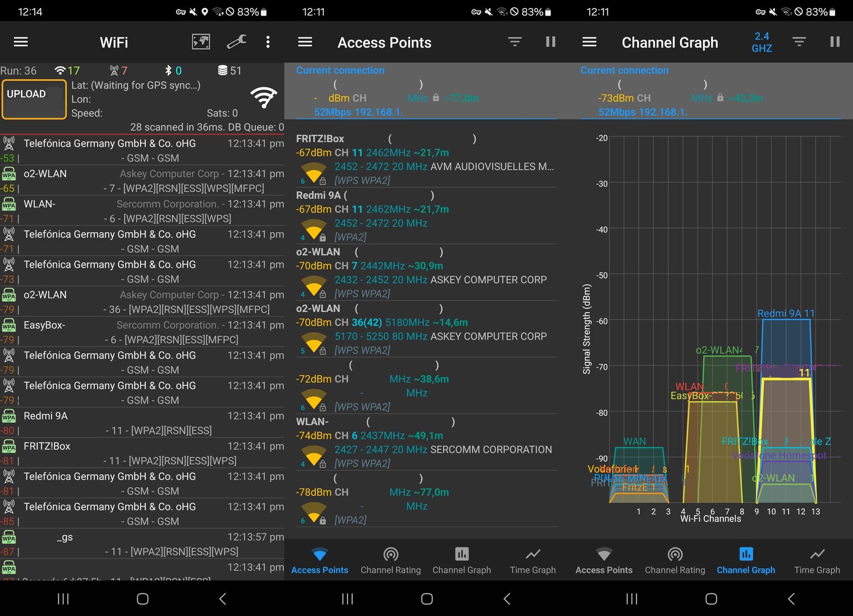Open the three-dot overflow menu in the WiFi screen
The height and width of the screenshot is (616, 853).
pyautogui.click(x=267, y=42)
